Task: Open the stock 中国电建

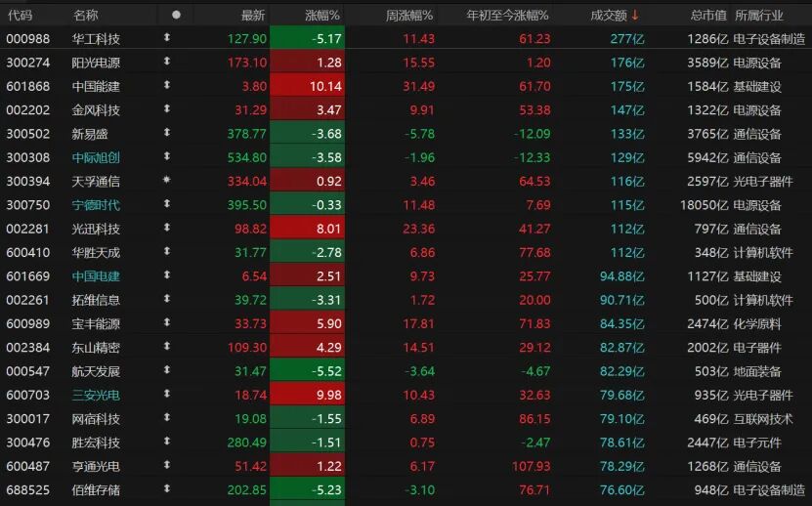Action: coord(97,275)
